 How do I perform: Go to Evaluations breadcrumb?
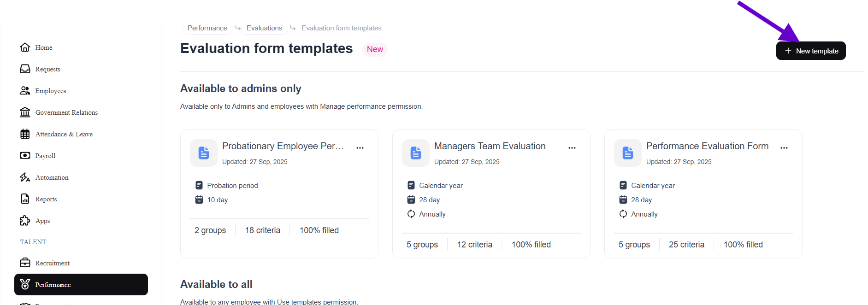pos(264,28)
